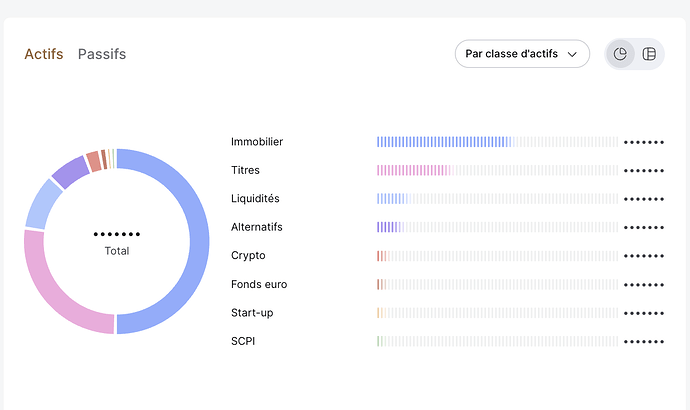
Task: Click the Titres pink progress bar
Action: coord(497,170)
